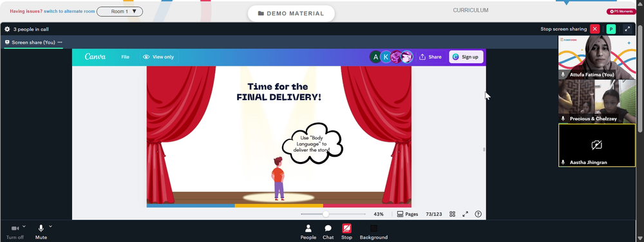Screen dimensions: 644x242
Task: Select Aastha Jhingran video tile
Action: tap(597, 145)
